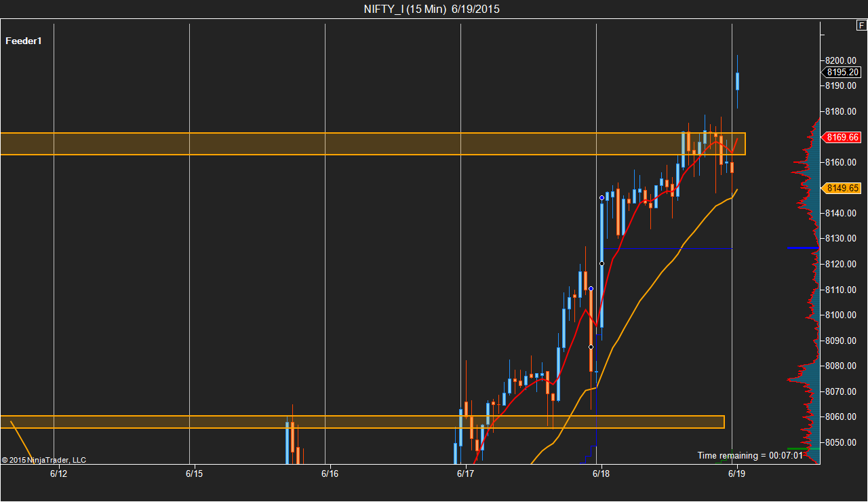The image size is (868, 502).
Task: Click the 8200.00 price axis label
Action: 841,60
